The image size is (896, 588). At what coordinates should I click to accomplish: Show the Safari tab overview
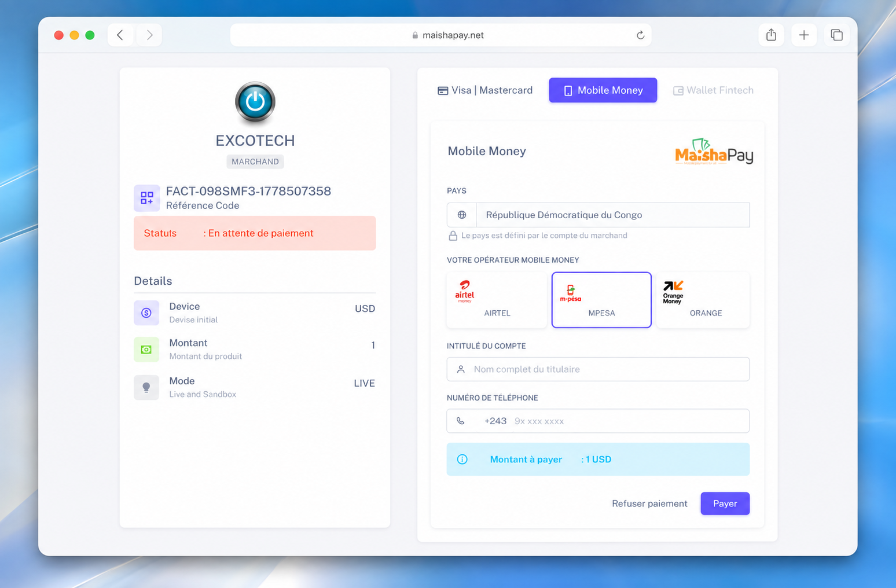coord(836,35)
